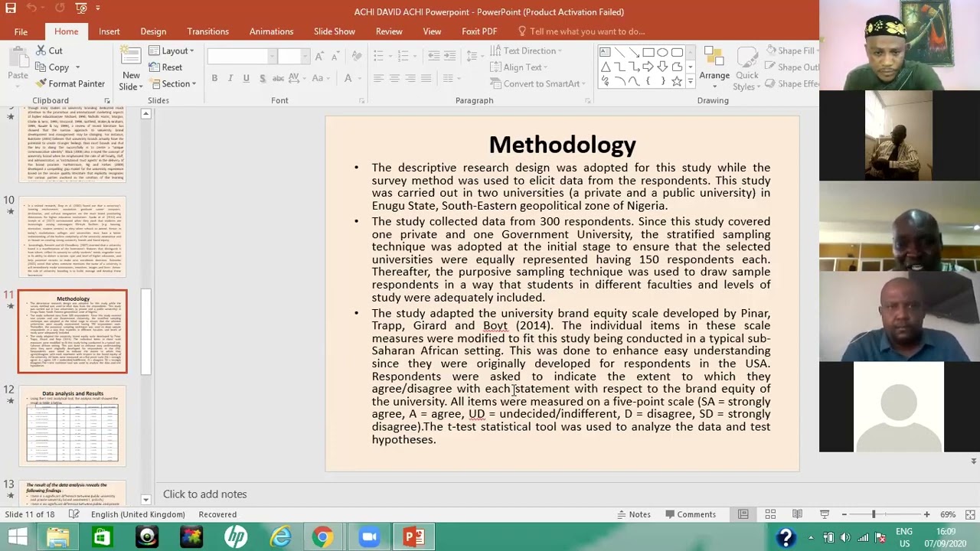This screenshot has height=551, width=980.
Task: Select the isosceles triangle shape
Action: 605,67
